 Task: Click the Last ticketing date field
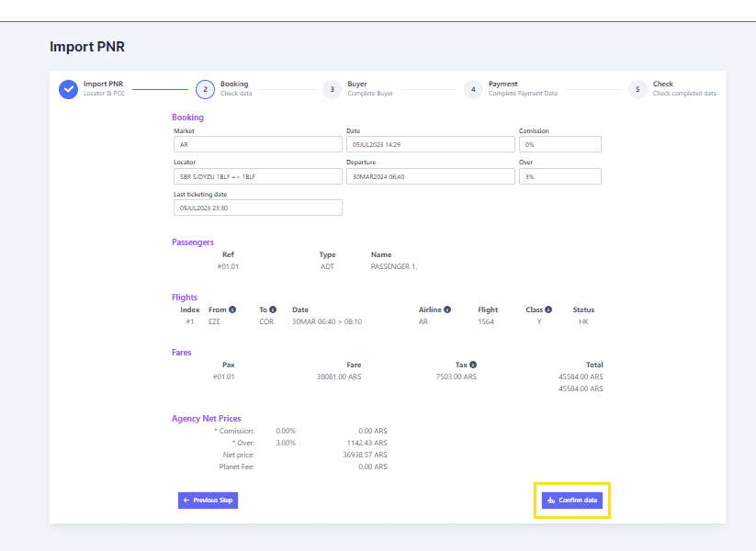pos(257,208)
